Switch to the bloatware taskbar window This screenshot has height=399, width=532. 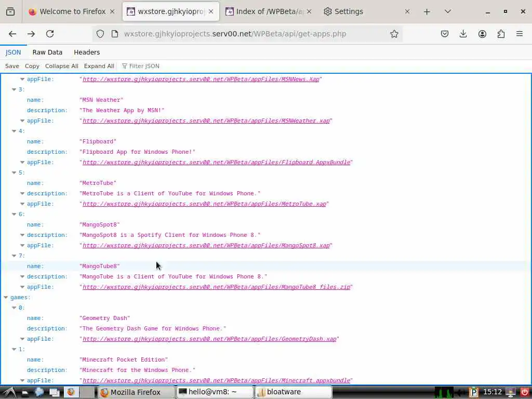coord(294,392)
